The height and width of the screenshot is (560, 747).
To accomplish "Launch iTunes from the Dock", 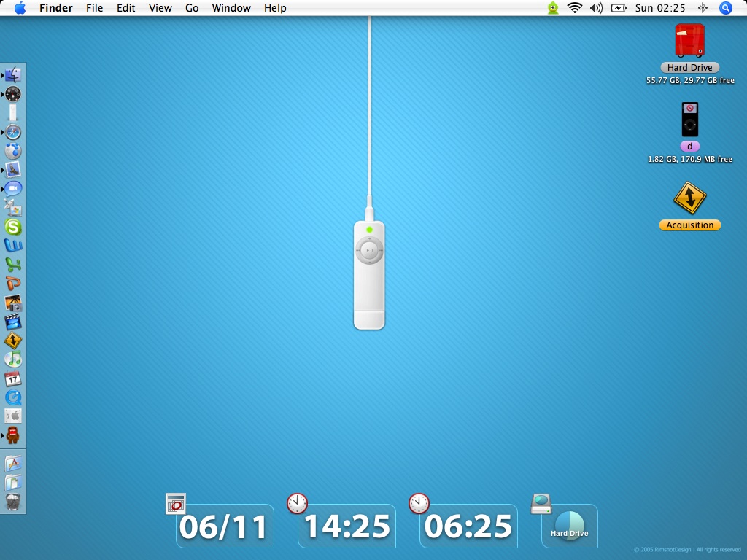I will 13,359.
